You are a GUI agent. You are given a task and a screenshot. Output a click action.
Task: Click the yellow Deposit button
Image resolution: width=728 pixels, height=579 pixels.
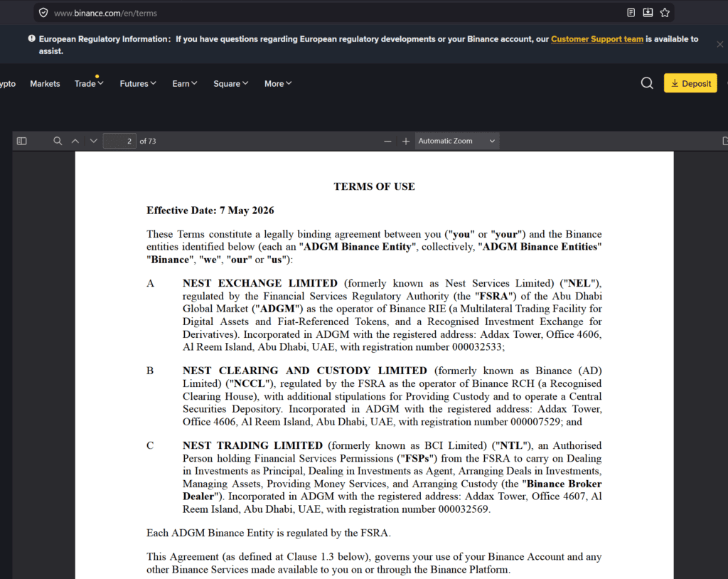coord(690,83)
